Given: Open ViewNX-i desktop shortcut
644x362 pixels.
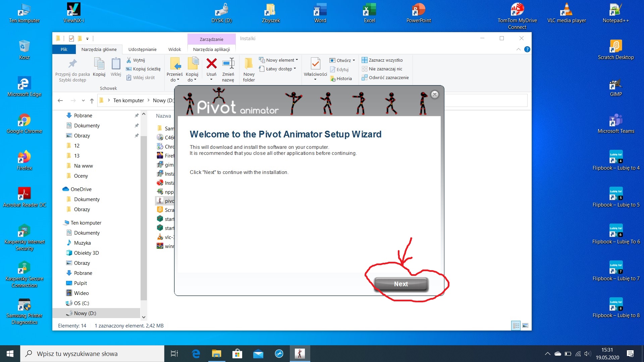Looking at the screenshot, I should [73, 13].
